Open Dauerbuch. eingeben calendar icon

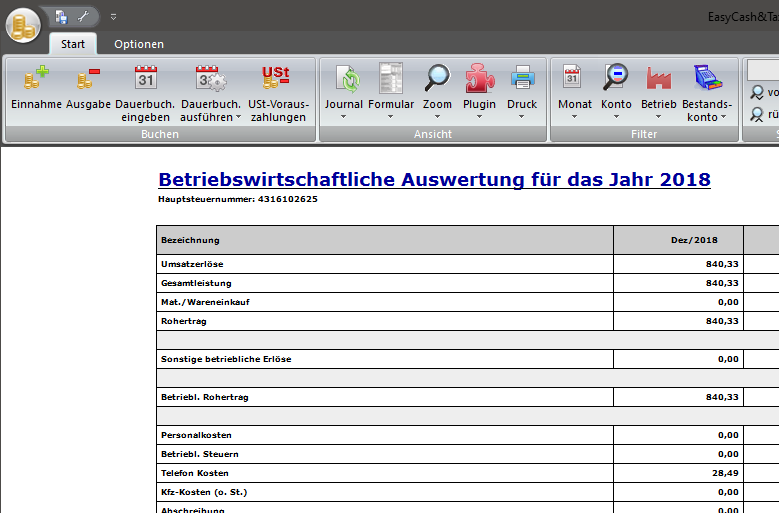click(145, 78)
